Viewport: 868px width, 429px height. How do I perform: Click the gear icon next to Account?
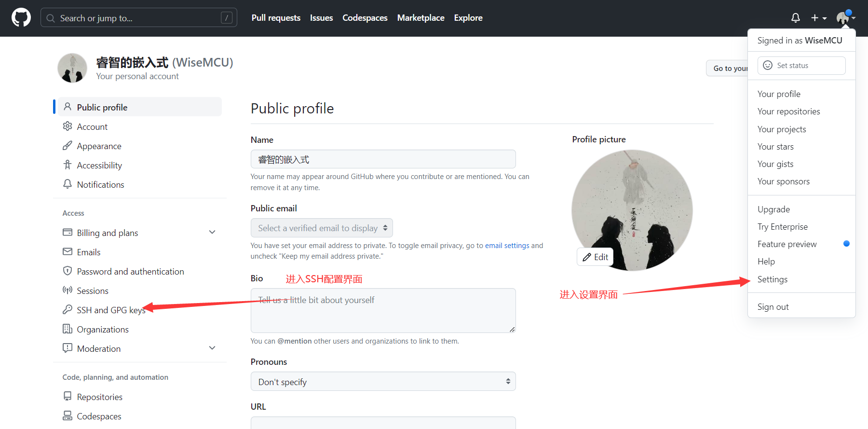click(68, 126)
